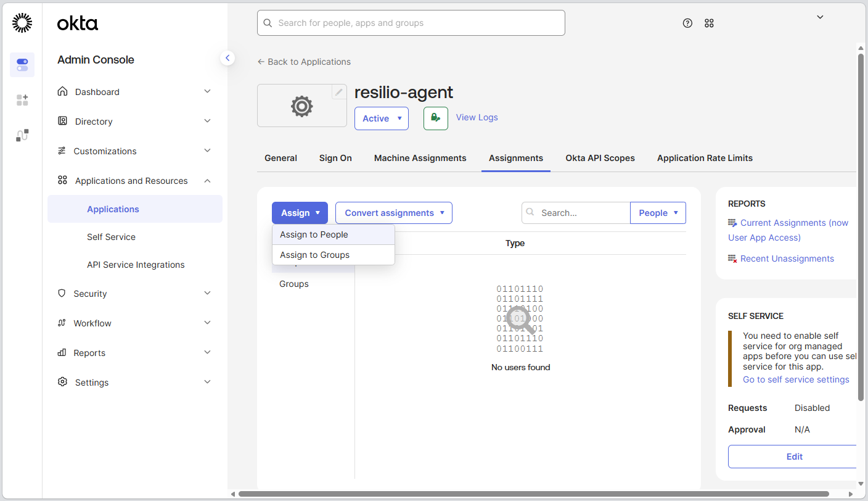Select the Groups filter in assignments list
868x501 pixels.
294,284
